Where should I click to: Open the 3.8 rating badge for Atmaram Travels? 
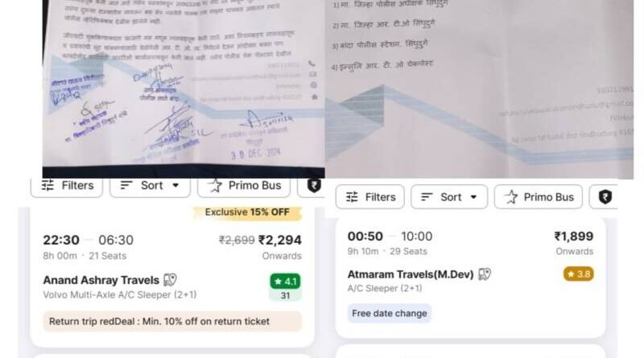coord(578,274)
